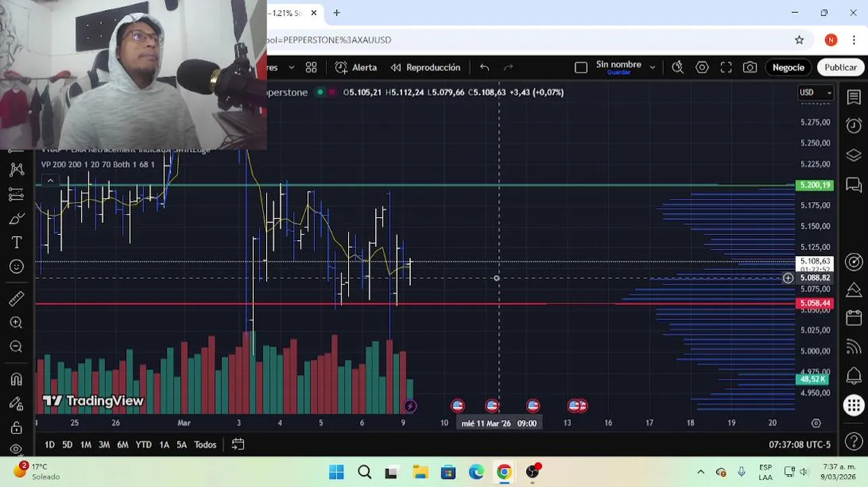
Task: Open the forecasting and measurement tools
Action: pos(17,194)
